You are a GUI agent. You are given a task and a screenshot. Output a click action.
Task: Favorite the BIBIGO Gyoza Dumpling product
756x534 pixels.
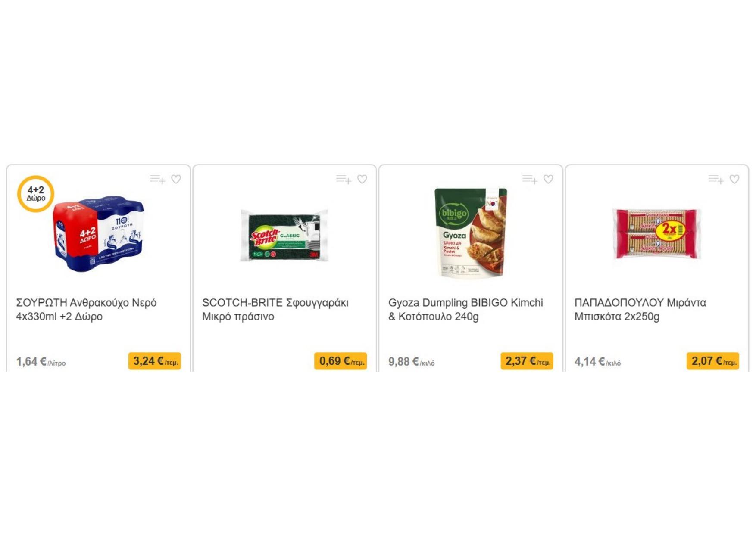(548, 179)
